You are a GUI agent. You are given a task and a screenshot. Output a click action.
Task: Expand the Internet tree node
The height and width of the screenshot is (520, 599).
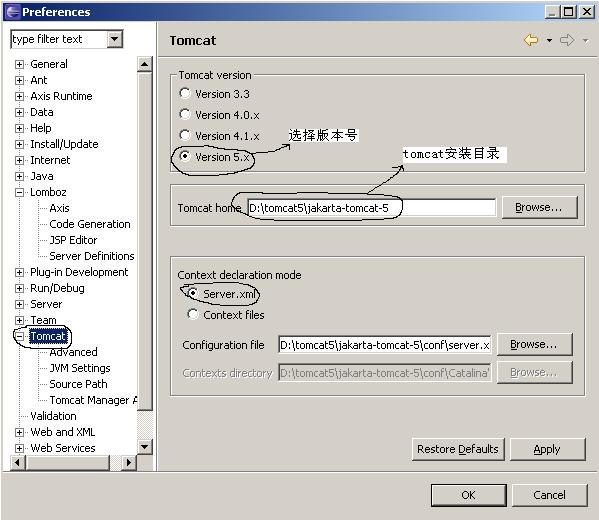(19, 160)
